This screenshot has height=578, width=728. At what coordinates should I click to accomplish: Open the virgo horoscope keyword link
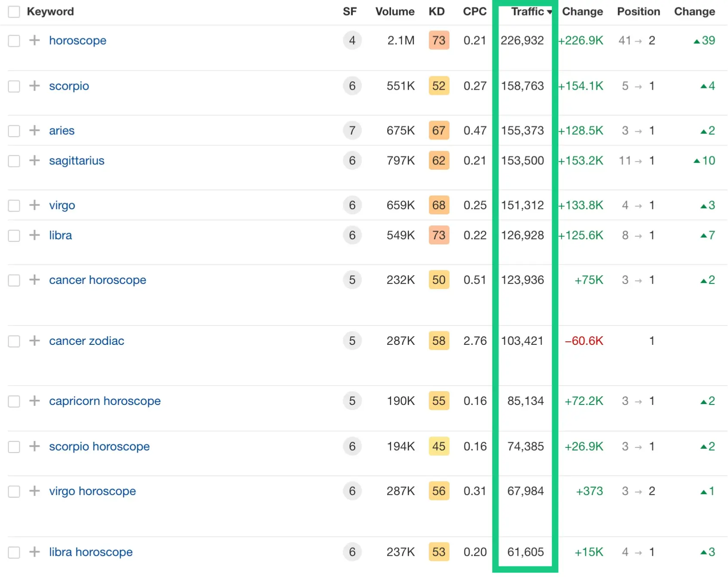92,491
